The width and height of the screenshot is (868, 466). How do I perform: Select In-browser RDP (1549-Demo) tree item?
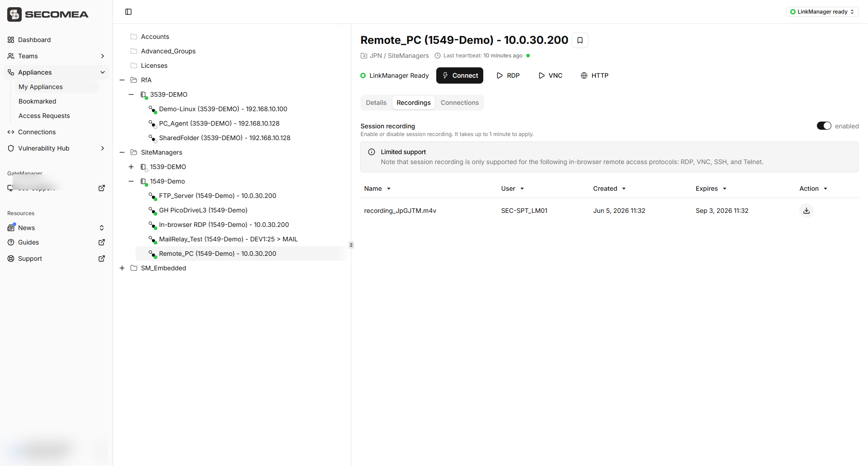[224, 225]
